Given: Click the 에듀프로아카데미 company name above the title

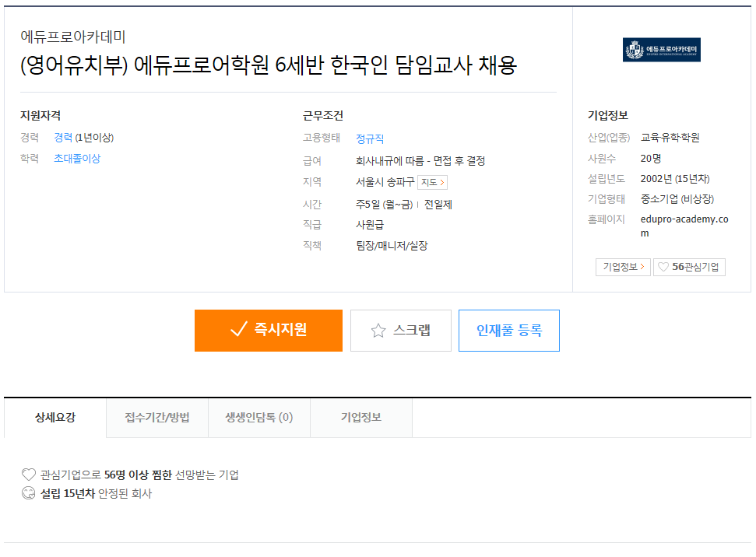Looking at the screenshot, I should [73, 37].
